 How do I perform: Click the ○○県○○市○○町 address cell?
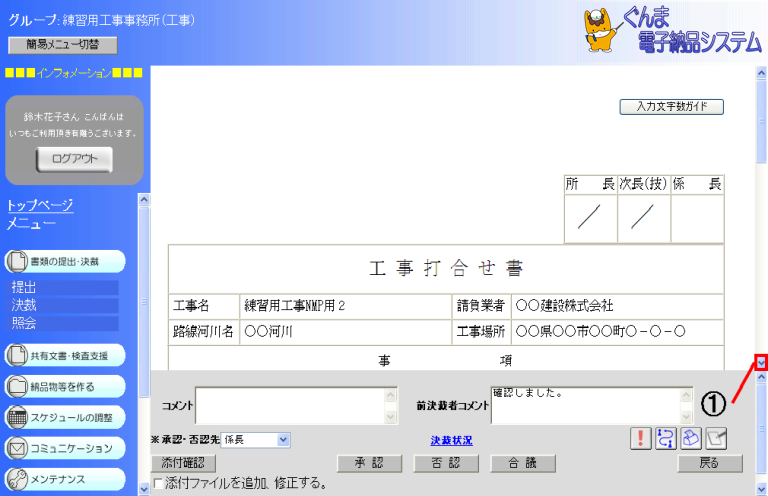617,332
